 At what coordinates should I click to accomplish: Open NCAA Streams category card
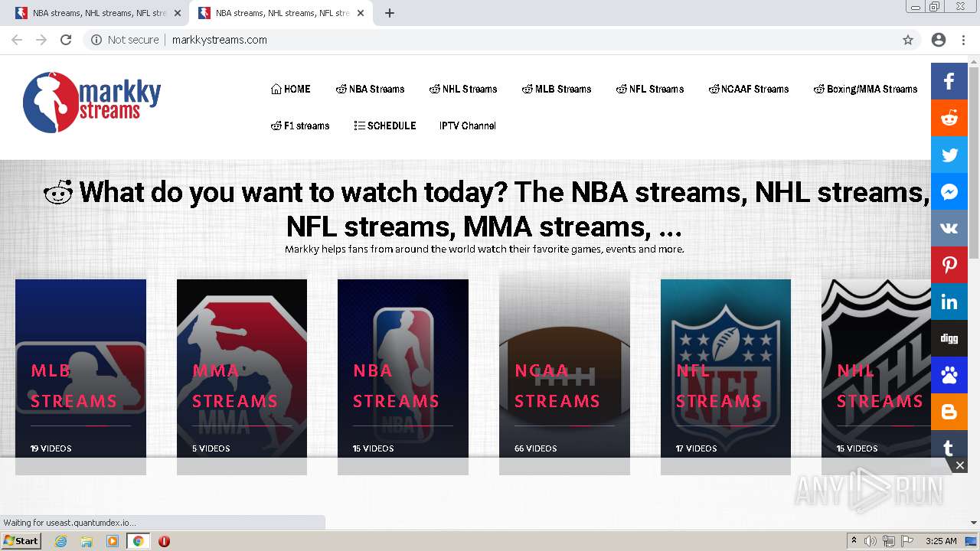click(564, 377)
